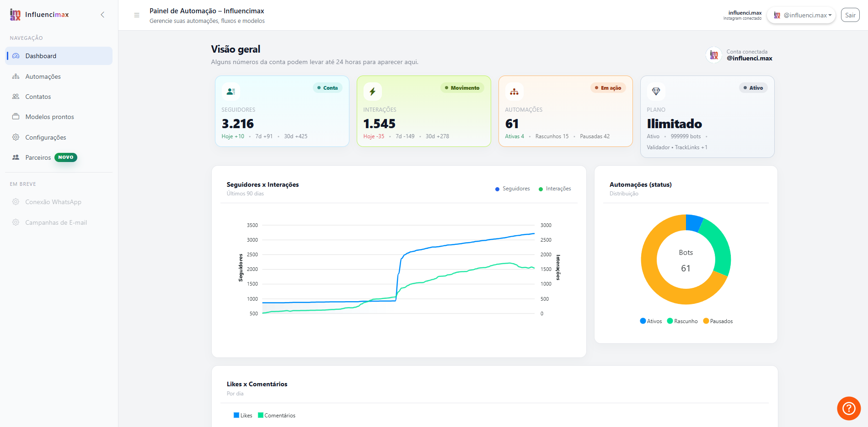Screen dimensions: 868x427
Task: Click the NOVO badge next to Parceiros
Action: (66, 157)
